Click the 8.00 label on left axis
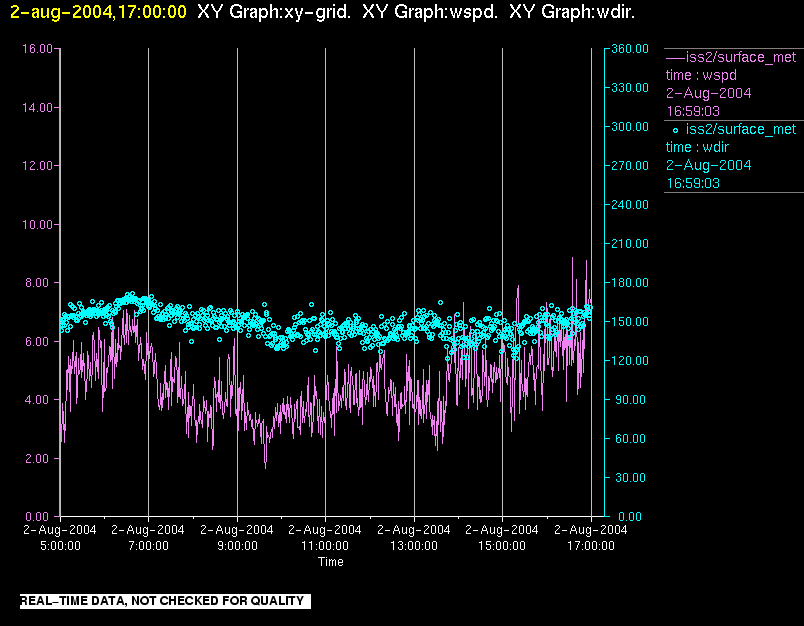The width and height of the screenshot is (804, 626). 40,283
